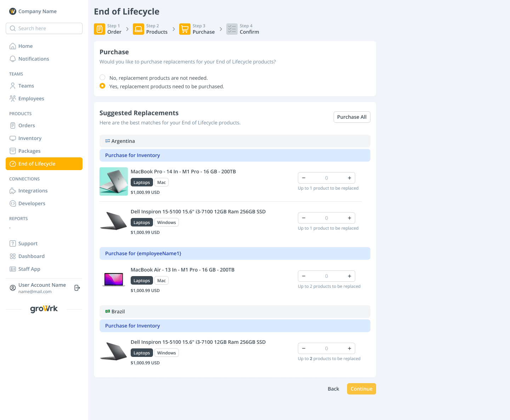Select 'No, replacement products are not needed'
The width and height of the screenshot is (510, 420).
click(102, 77)
